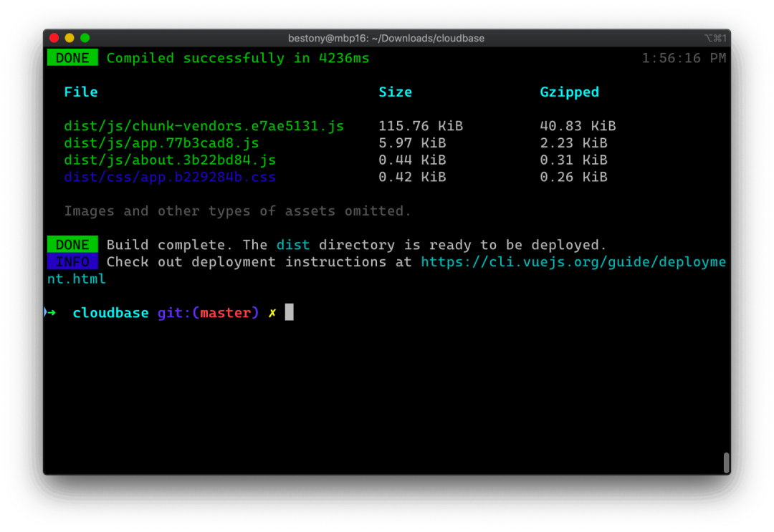The height and width of the screenshot is (532, 774).
Task: Click the green zoom window button
Action: point(85,38)
